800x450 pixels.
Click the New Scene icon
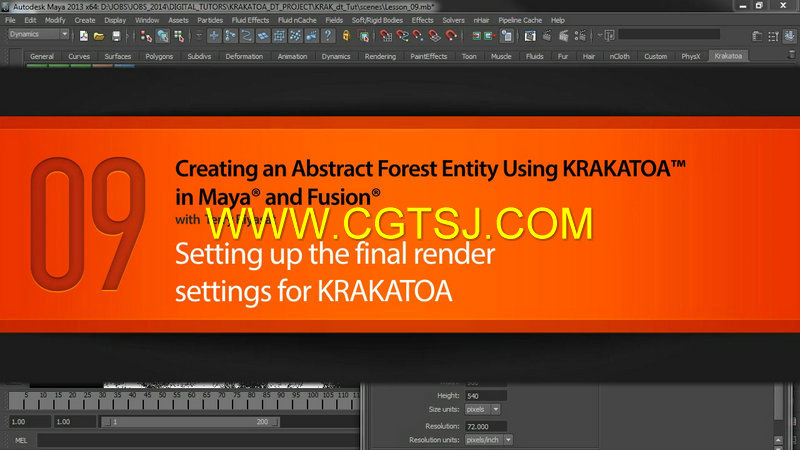pyautogui.click(x=84, y=36)
